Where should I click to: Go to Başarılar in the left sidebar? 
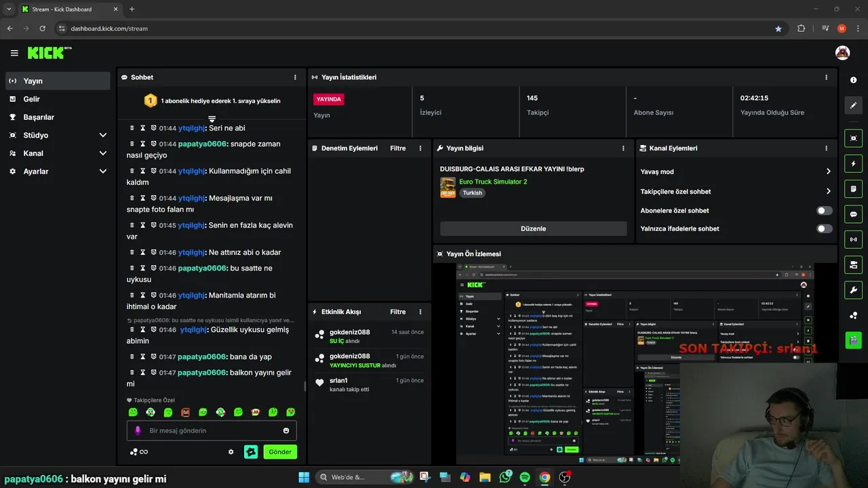click(58, 117)
